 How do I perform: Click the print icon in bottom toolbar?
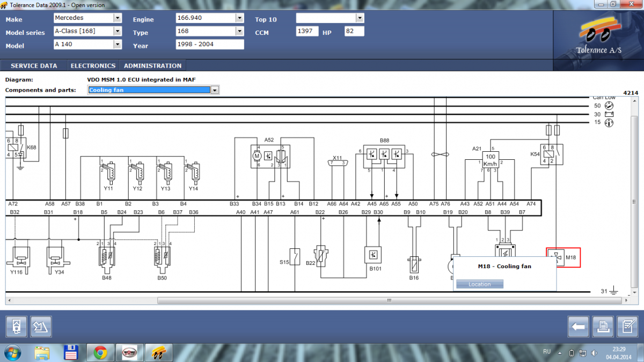(x=603, y=326)
